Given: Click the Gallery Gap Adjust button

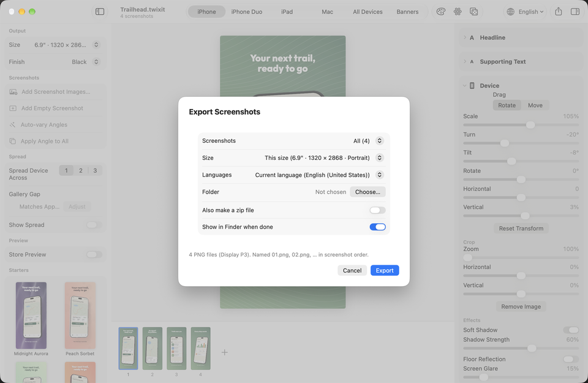Looking at the screenshot, I should tap(77, 207).
